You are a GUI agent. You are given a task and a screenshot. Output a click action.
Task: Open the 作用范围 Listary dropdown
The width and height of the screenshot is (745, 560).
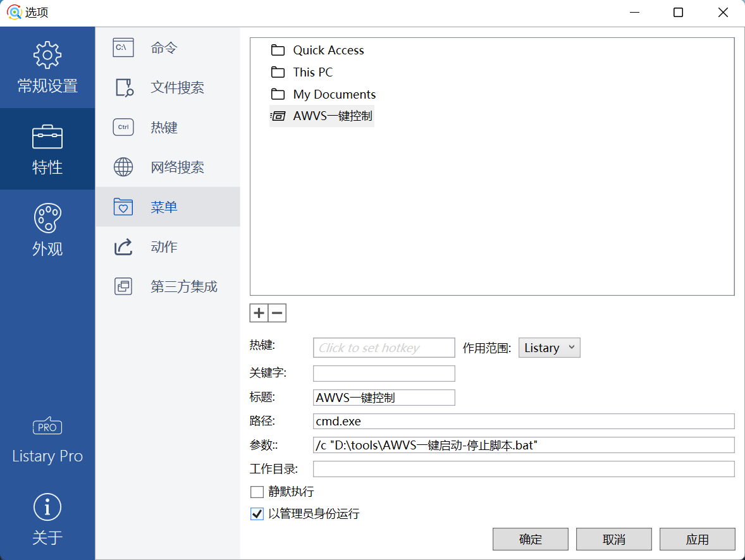(x=549, y=348)
